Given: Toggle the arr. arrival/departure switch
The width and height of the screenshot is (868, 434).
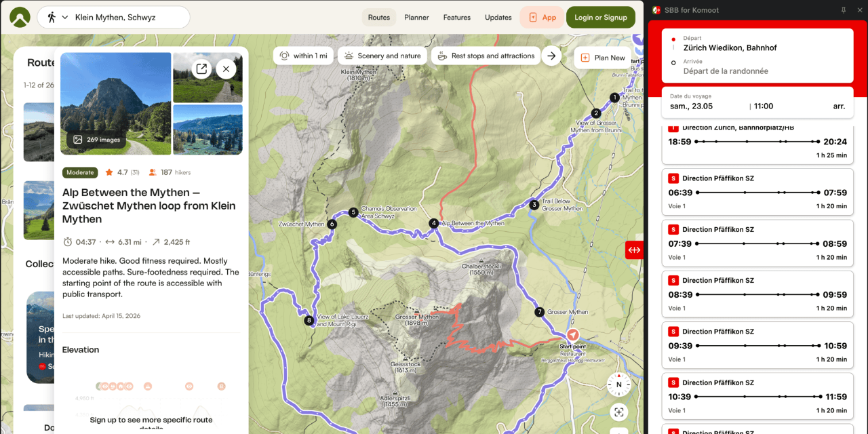Looking at the screenshot, I should (x=840, y=106).
